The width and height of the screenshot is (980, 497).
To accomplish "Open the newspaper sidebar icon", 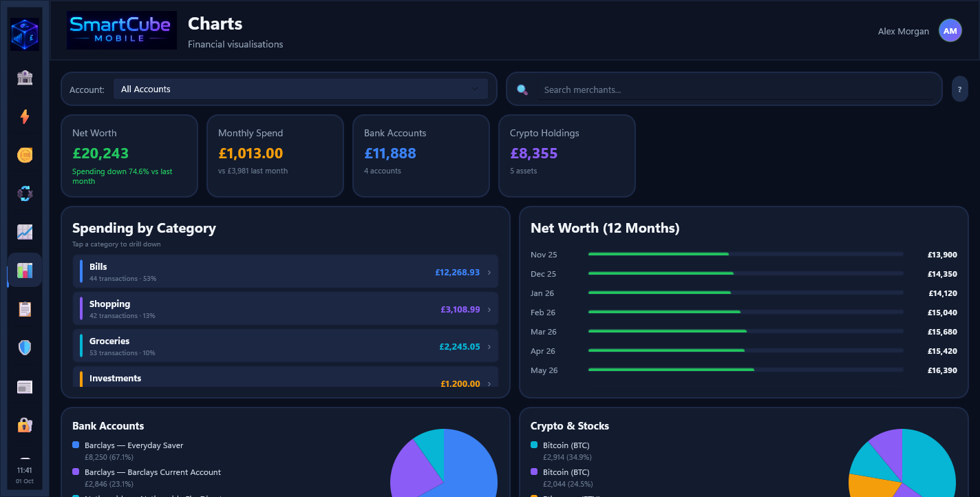I will 25,386.
